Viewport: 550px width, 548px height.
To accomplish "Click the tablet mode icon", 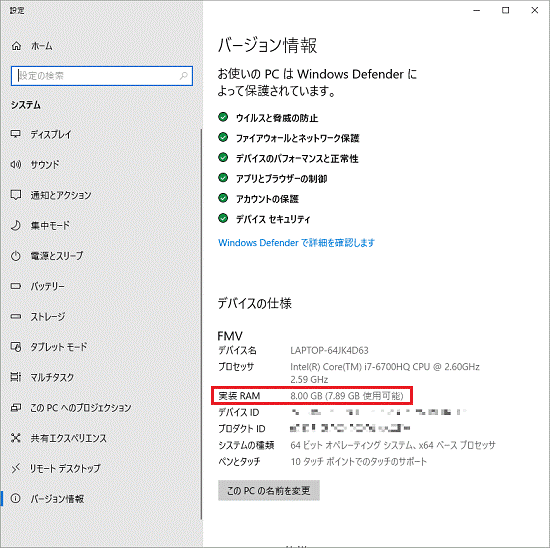I will [x=16, y=347].
